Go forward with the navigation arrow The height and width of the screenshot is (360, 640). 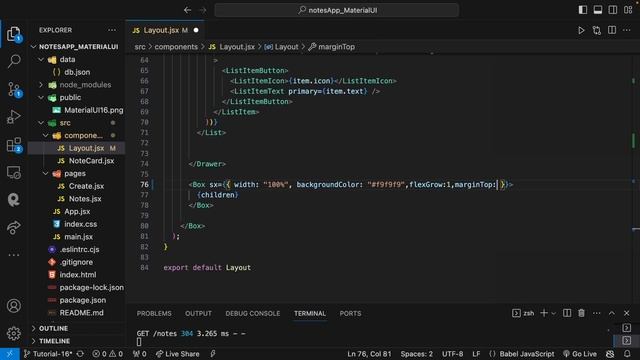coord(203,10)
